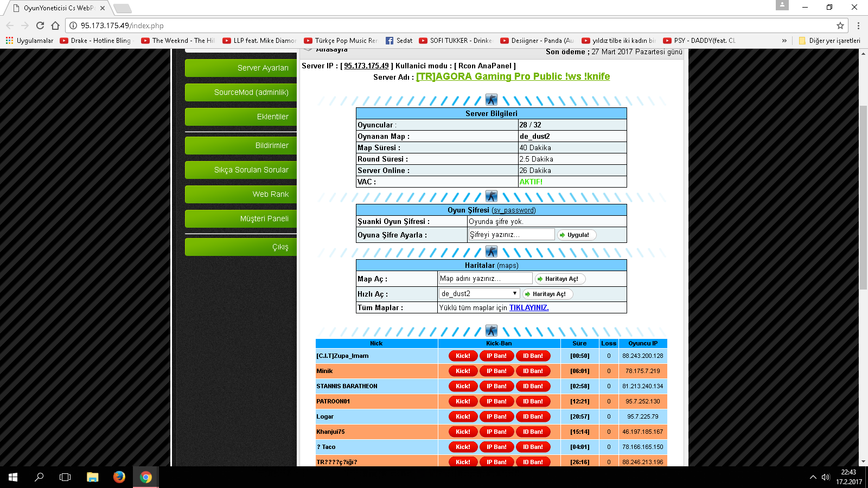Go to the browser home page icon
Viewport: 868px width, 488px height.
point(55,25)
